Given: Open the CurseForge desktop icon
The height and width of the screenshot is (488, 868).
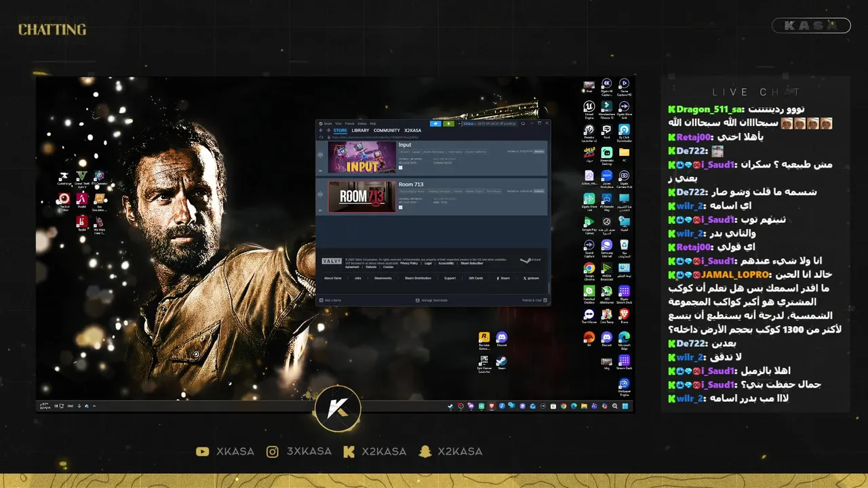Looking at the screenshot, I should point(65,176).
